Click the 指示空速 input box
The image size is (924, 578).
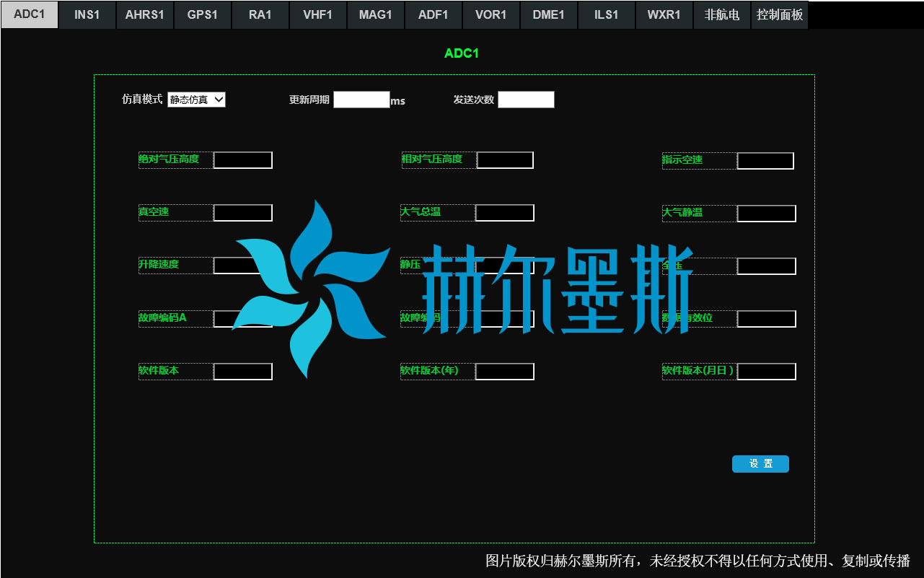point(765,161)
